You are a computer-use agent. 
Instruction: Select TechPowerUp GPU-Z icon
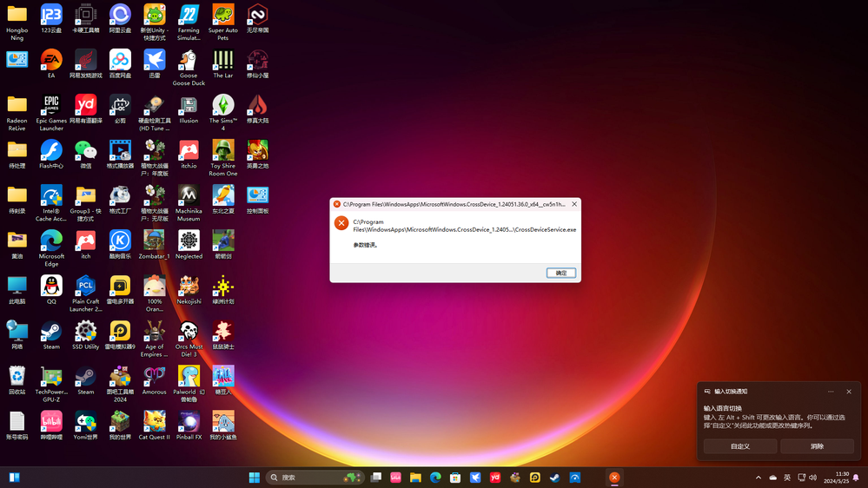(x=51, y=384)
